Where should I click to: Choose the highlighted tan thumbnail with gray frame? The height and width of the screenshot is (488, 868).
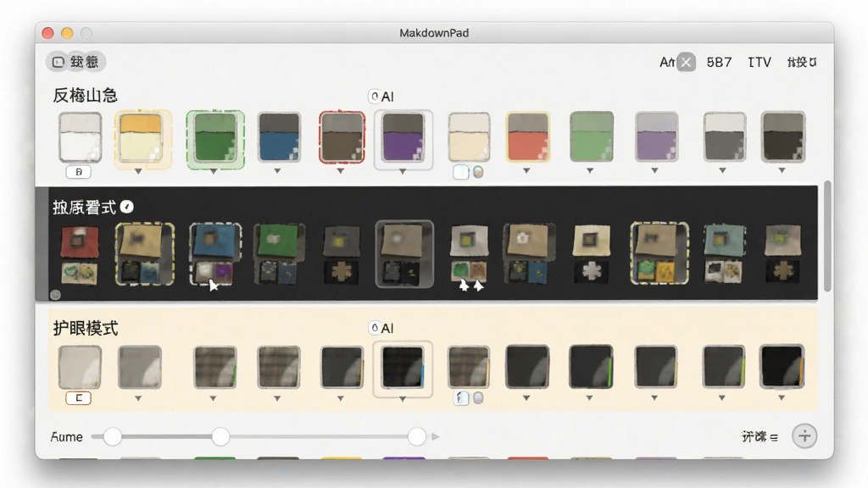point(404,254)
